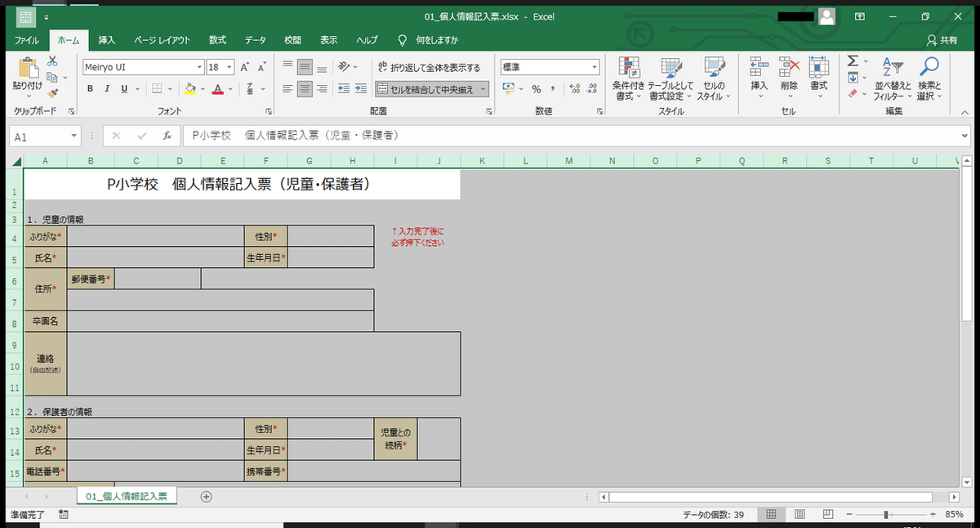
Task: Toggle bold formatting
Action: click(x=90, y=88)
